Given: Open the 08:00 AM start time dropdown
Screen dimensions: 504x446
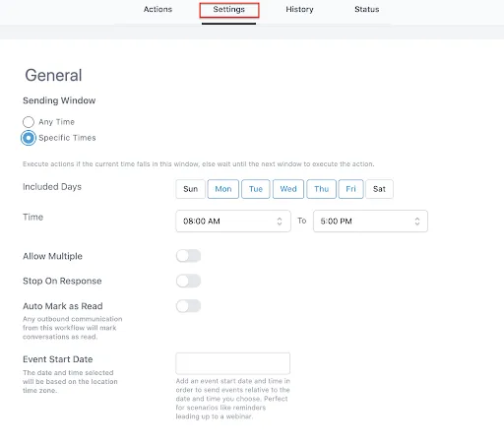Looking at the screenshot, I should coord(233,222).
